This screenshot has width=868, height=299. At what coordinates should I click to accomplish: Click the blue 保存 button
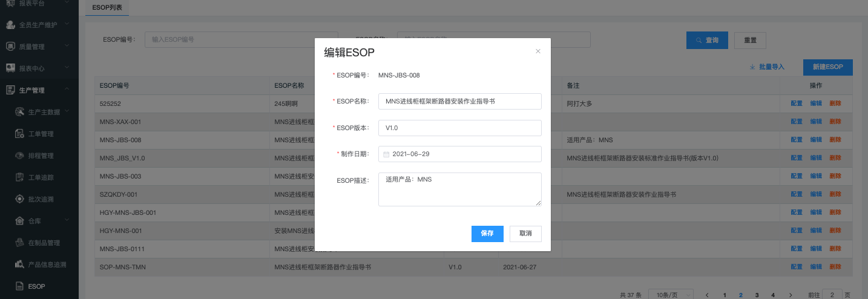[x=487, y=234]
